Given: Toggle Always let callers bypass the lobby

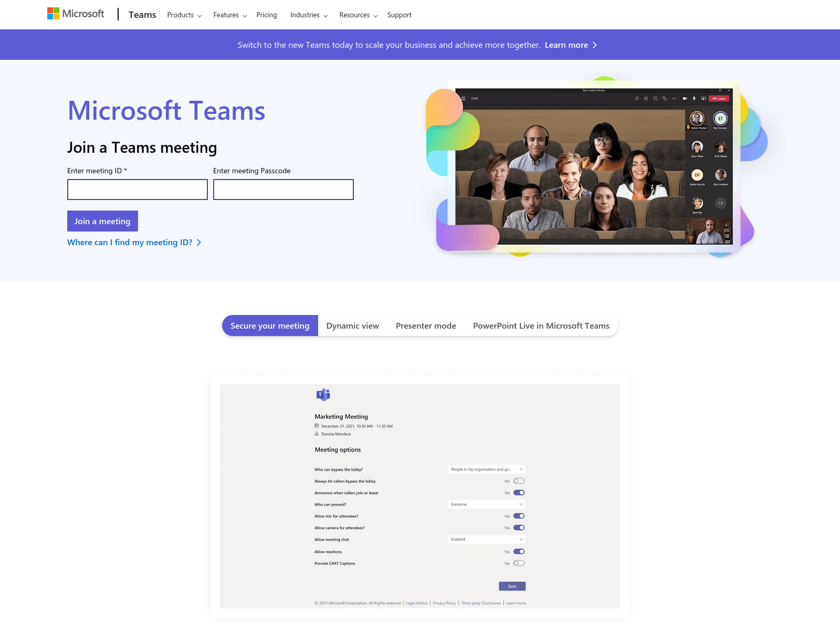Looking at the screenshot, I should click(519, 481).
